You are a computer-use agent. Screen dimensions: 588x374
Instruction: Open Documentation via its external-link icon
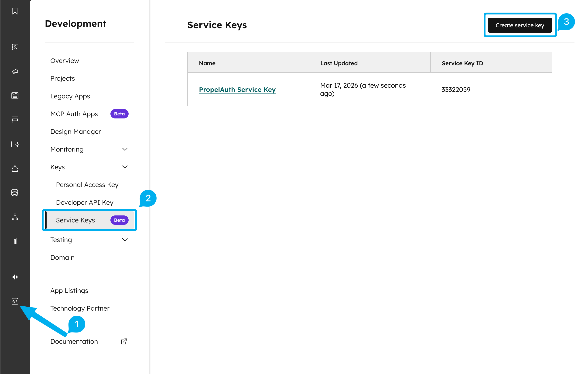(x=124, y=341)
